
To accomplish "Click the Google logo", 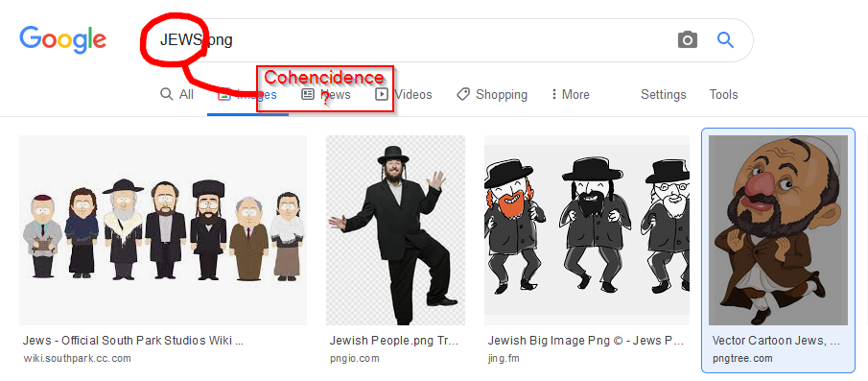I will 62,39.
